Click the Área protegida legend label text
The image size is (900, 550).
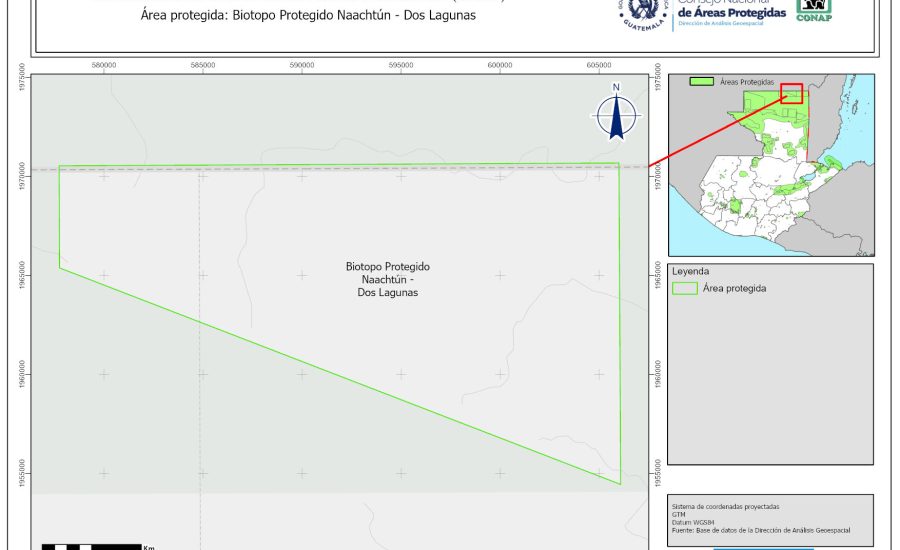pos(734,288)
